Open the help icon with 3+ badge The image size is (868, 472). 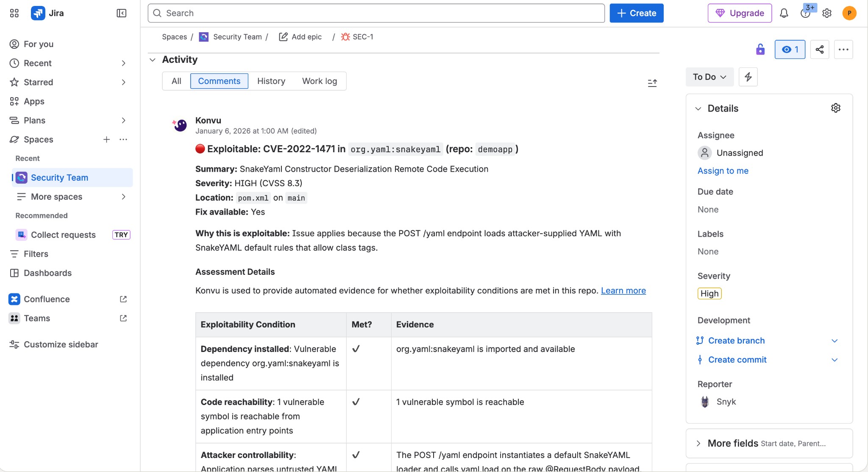(x=805, y=13)
